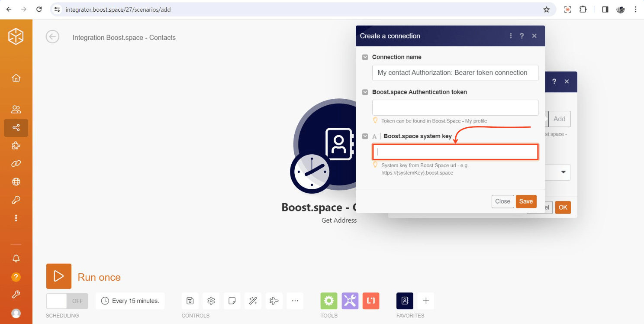
Task: Open the three-dot menu in Create a connection
Action: click(511, 36)
